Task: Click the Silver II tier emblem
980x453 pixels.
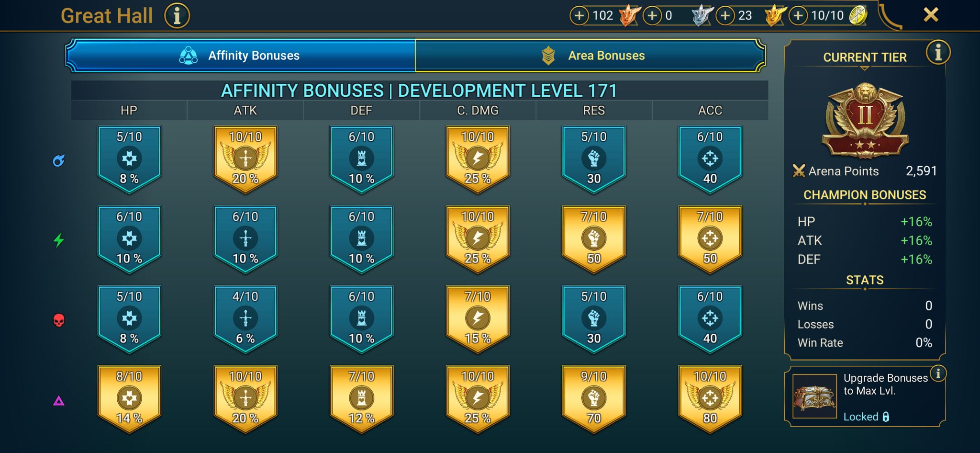Action: point(865,121)
